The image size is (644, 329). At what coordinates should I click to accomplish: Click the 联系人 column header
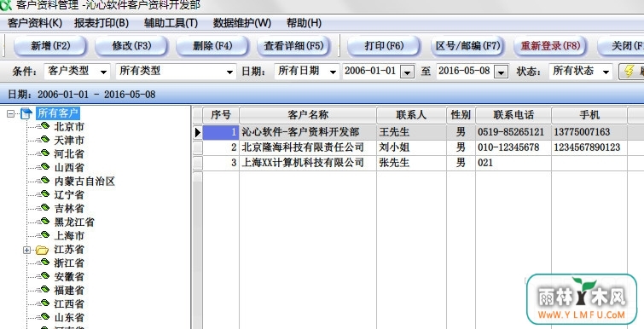click(411, 115)
